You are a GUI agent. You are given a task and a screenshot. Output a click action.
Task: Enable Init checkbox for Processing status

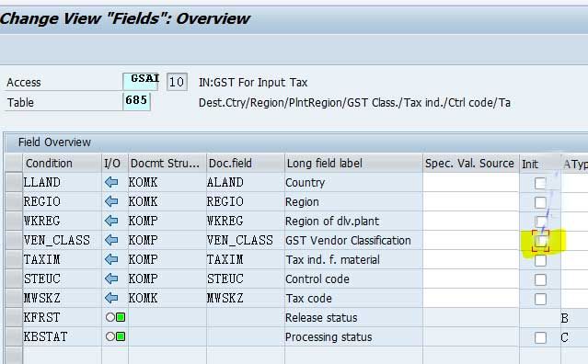(540, 337)
